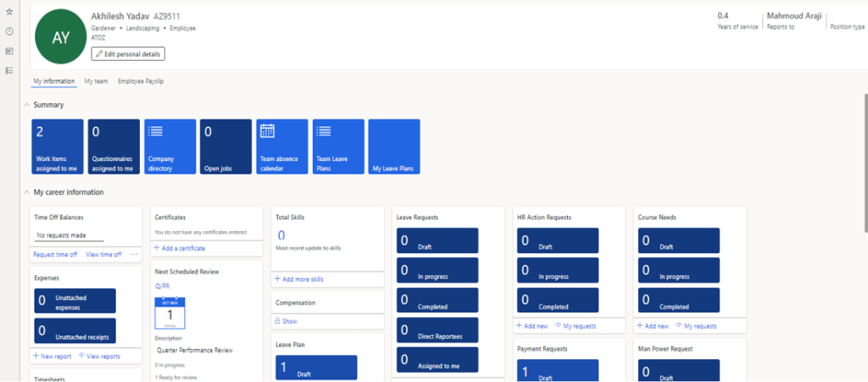Screen dimensions: 868x382
Task: Click Add a certificate link
Action: [x=179, y=248]
